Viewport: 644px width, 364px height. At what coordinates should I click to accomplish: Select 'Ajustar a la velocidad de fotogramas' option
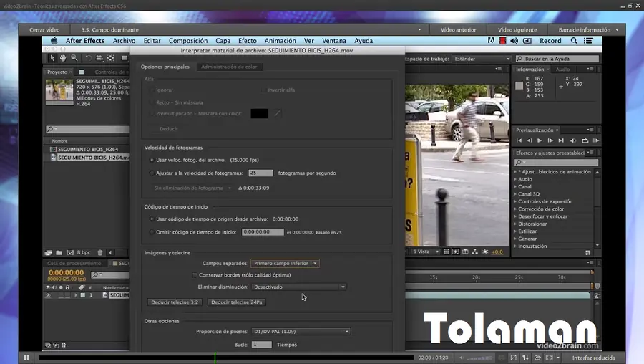(152, 173)
